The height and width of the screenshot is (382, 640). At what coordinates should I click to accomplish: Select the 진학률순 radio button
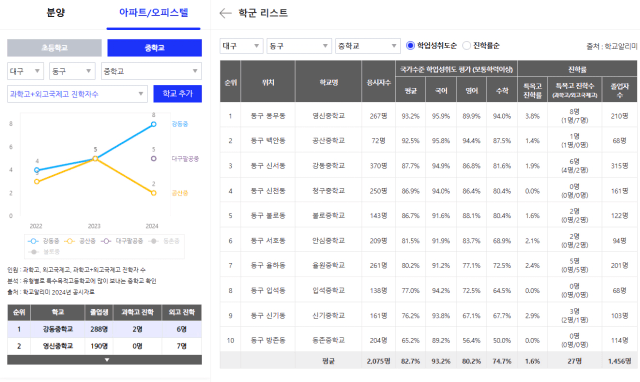click(x=467, y=46)
